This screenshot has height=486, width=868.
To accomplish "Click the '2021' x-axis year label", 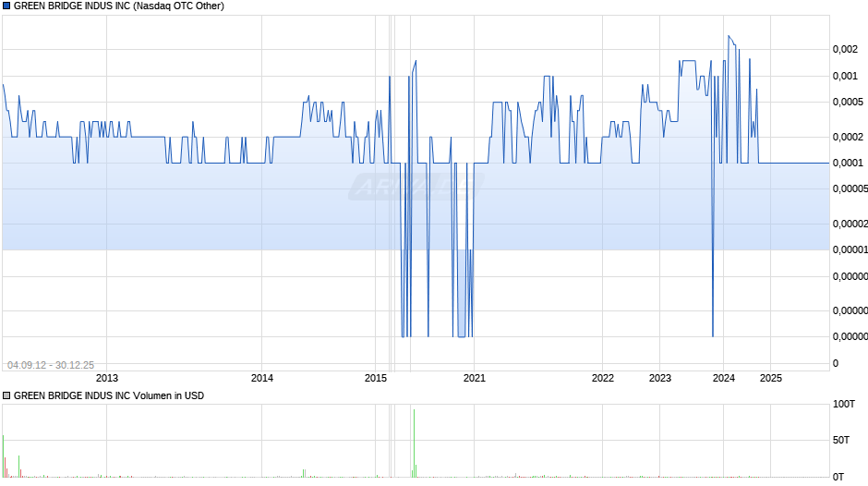I will (x=474, y=378).
